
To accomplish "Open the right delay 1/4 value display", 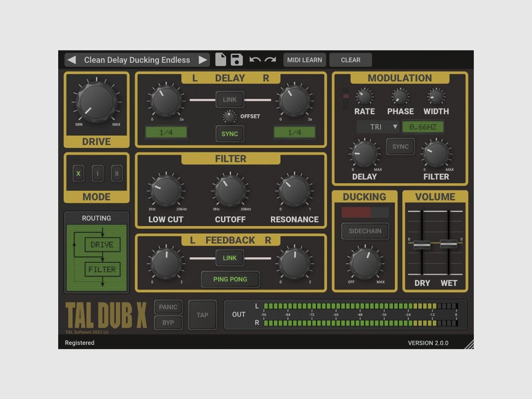I will 294,132.
